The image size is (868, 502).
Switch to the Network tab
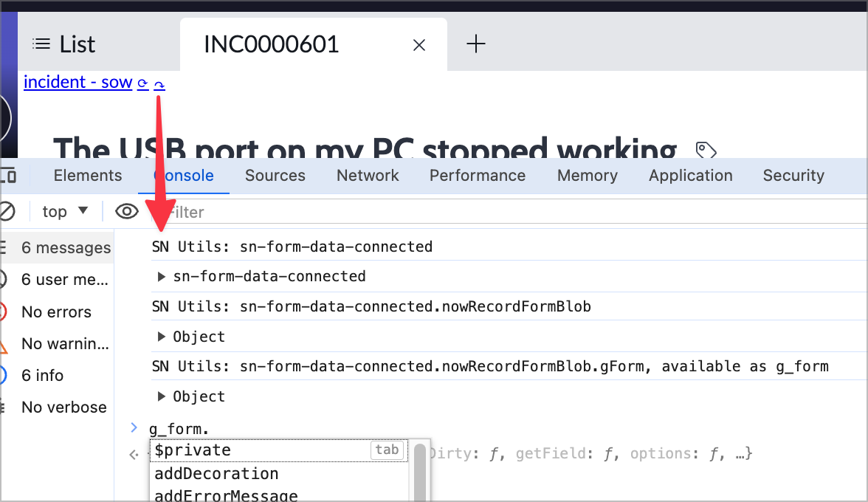(368, 176)
